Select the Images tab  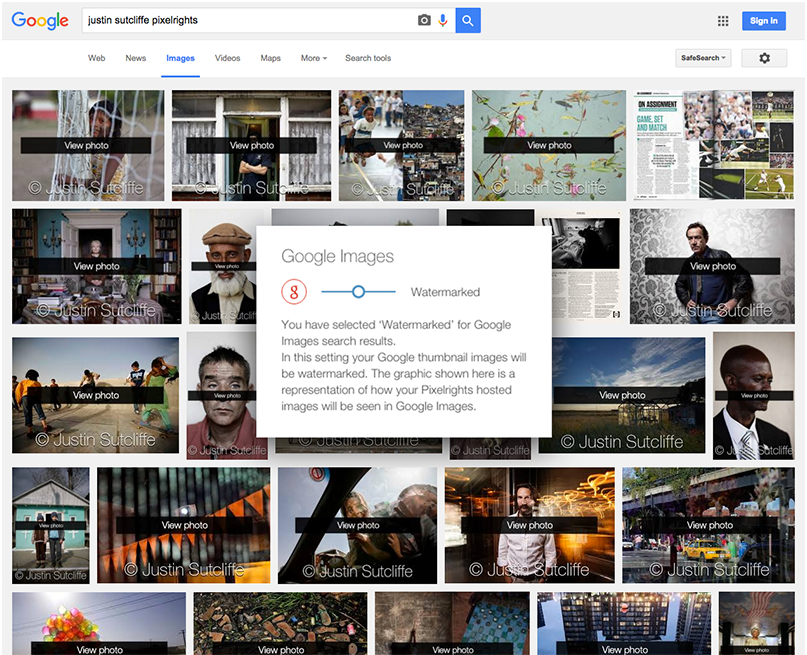[180, 58]
